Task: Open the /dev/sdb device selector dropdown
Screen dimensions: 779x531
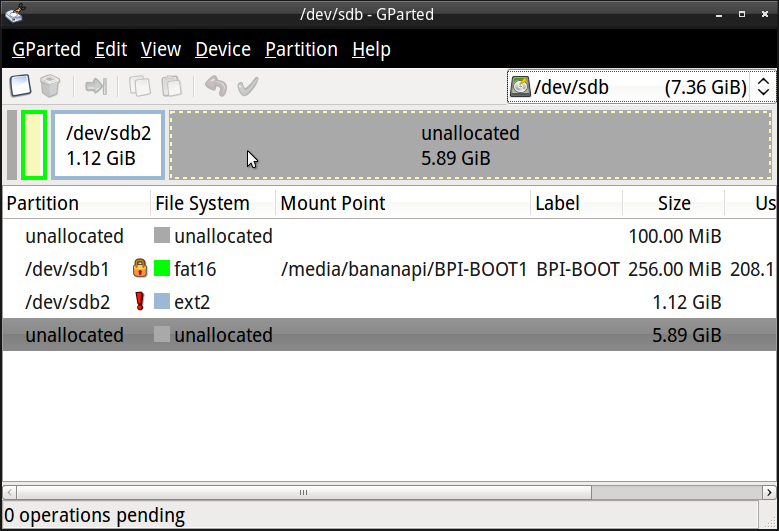Action: click(641, 87)
